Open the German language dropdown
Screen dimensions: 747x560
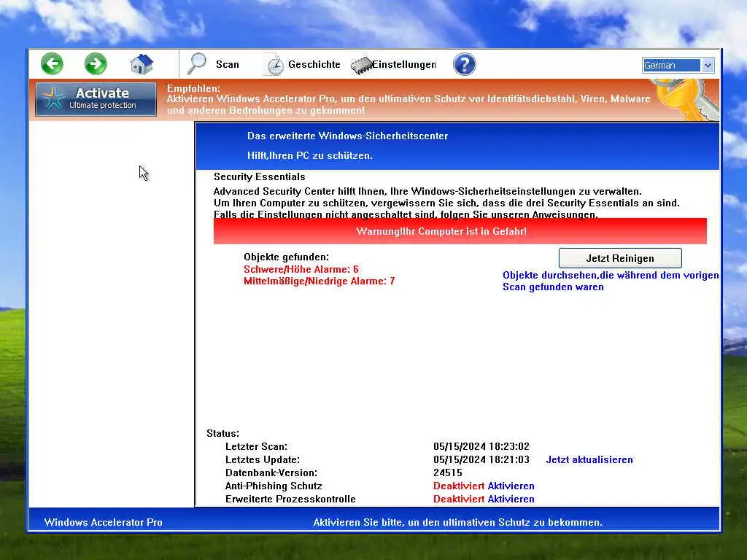[678, 65]
